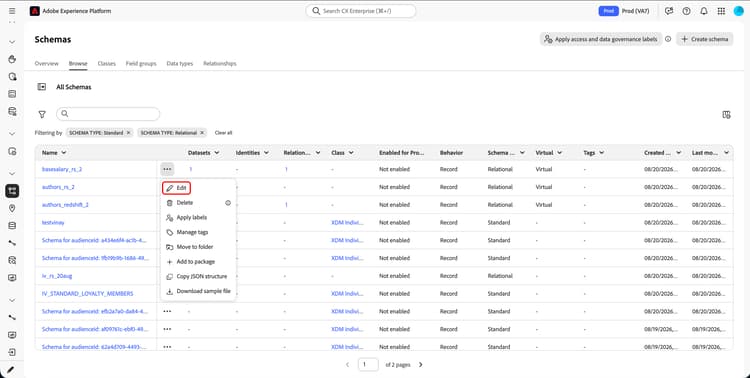This screenshot has width=750, height=378.
Task: Click Apply access and data governance labels
Action: point(601,39)
